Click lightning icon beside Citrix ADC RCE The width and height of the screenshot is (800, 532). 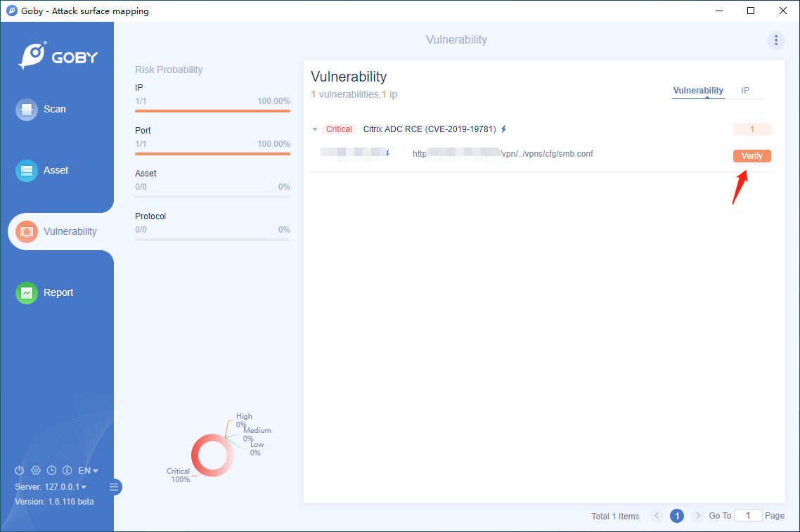503,129
